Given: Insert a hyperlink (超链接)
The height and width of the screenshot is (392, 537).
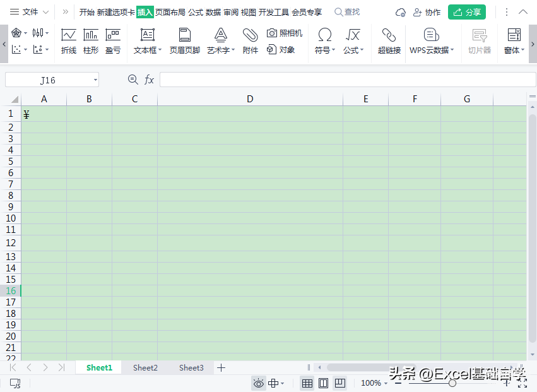Looking at the screenshot, I should (x=389, y=42).
